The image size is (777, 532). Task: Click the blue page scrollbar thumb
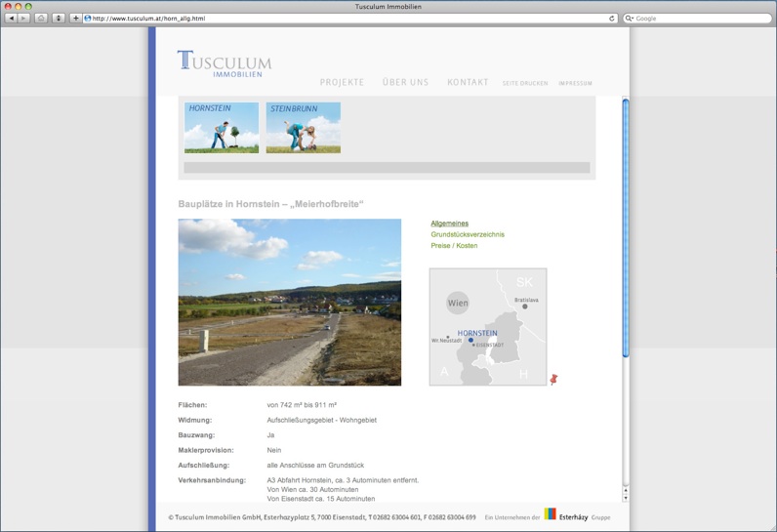click(x=626, y=227)
